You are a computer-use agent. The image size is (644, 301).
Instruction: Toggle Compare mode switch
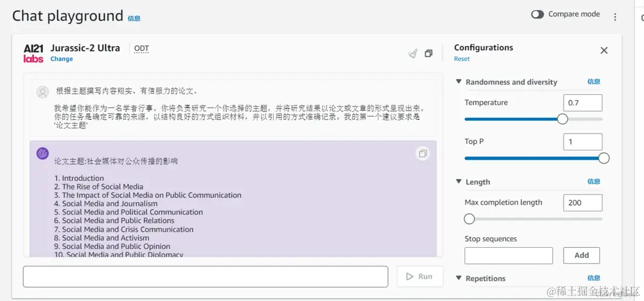point(537,15)
